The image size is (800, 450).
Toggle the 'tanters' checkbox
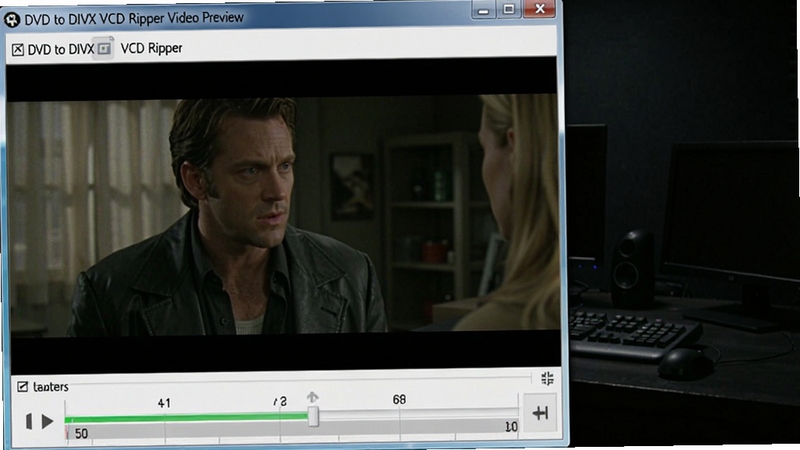point(22,387)
